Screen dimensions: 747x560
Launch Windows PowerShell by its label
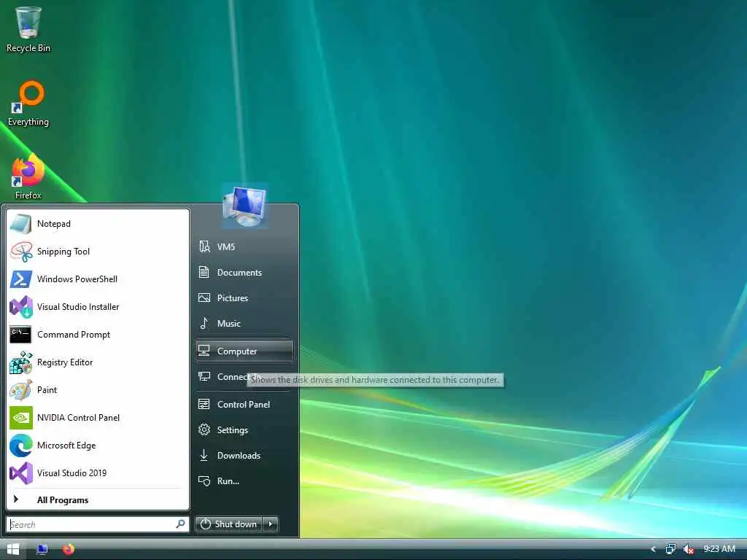pos(77,279)
